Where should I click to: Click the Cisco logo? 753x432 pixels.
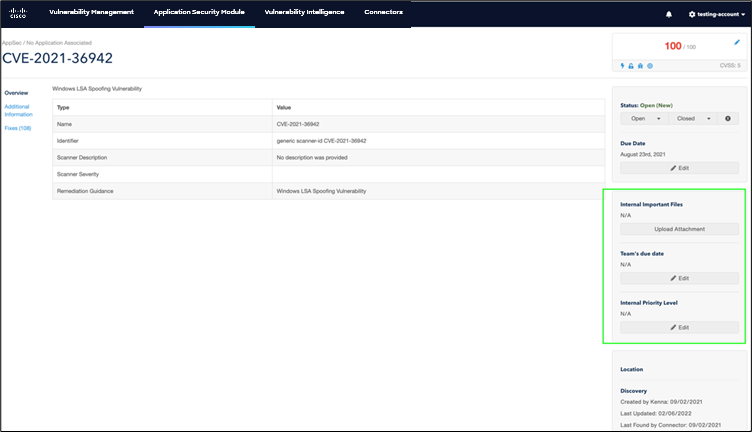[x=18, y=12]
